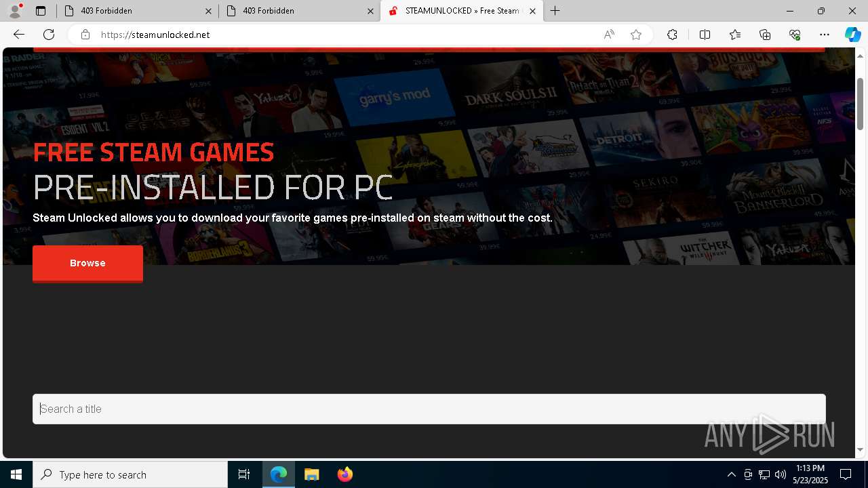Click the scrollbar down arrow

tap(861, 450)
